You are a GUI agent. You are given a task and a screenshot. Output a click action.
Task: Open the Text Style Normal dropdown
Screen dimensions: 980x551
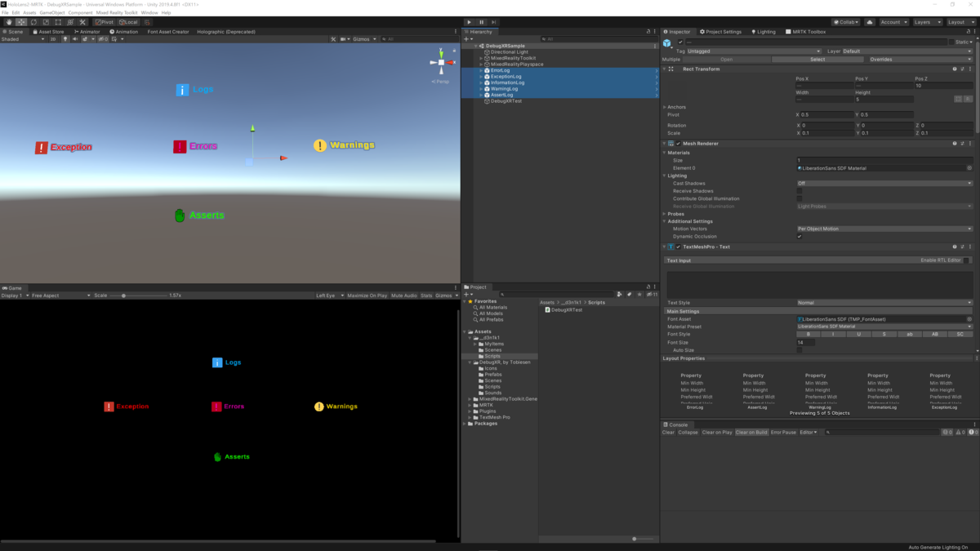(884, 303)
